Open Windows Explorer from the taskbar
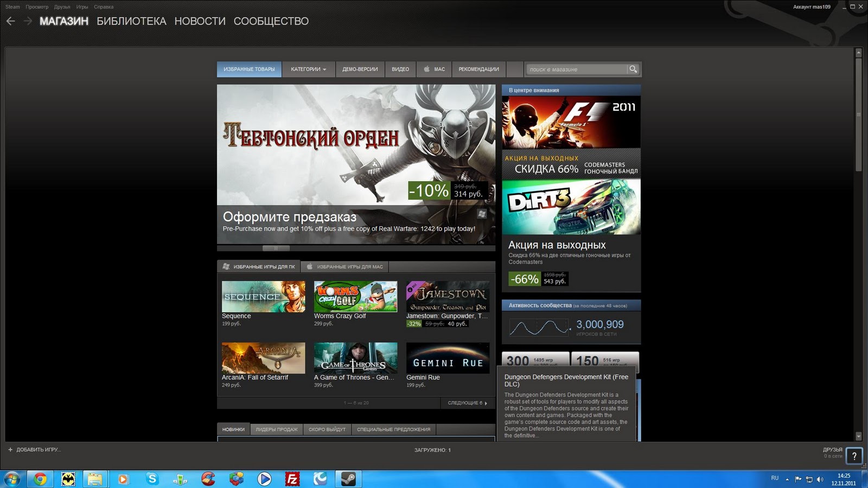Screen dimensions: 868x488 pos(95,479)
